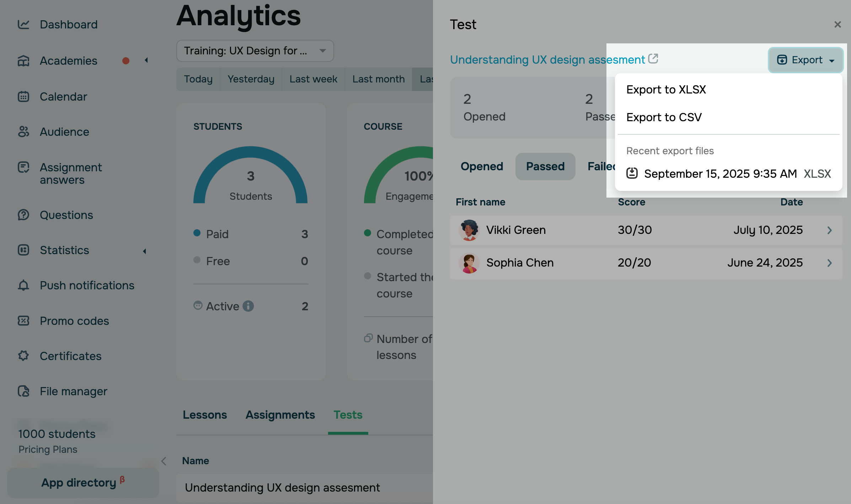851x504 pixels.
Task: Open external link icon beside test title
Action: 653,59
